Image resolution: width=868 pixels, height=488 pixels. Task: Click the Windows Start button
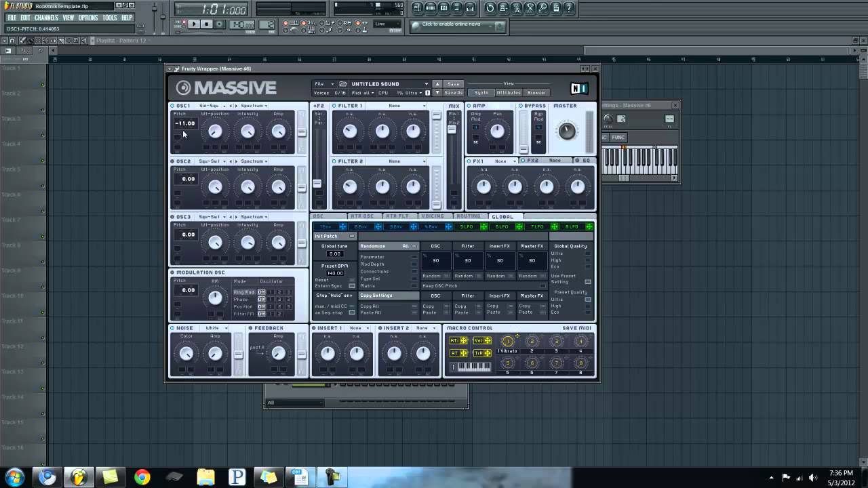14,477
